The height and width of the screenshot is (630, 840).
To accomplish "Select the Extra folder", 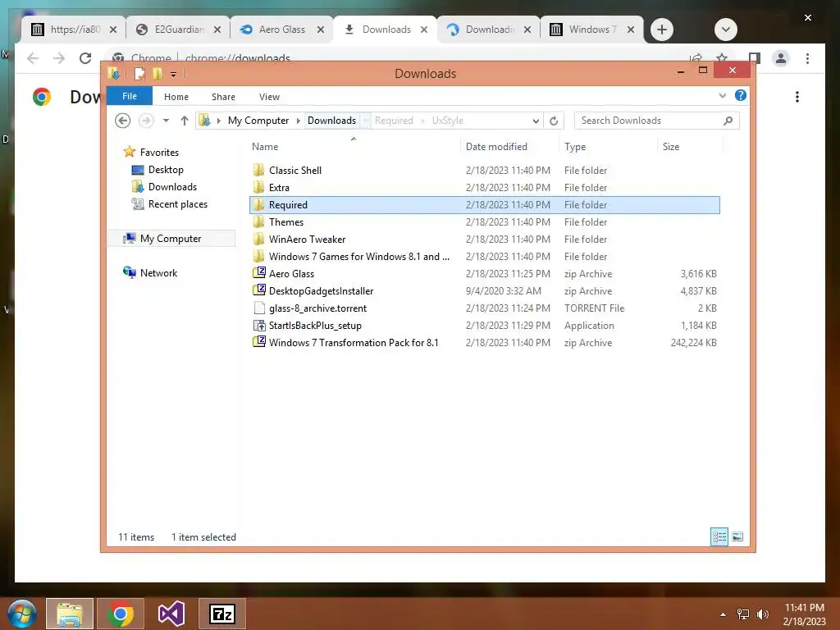I will (x=279, y=188).
